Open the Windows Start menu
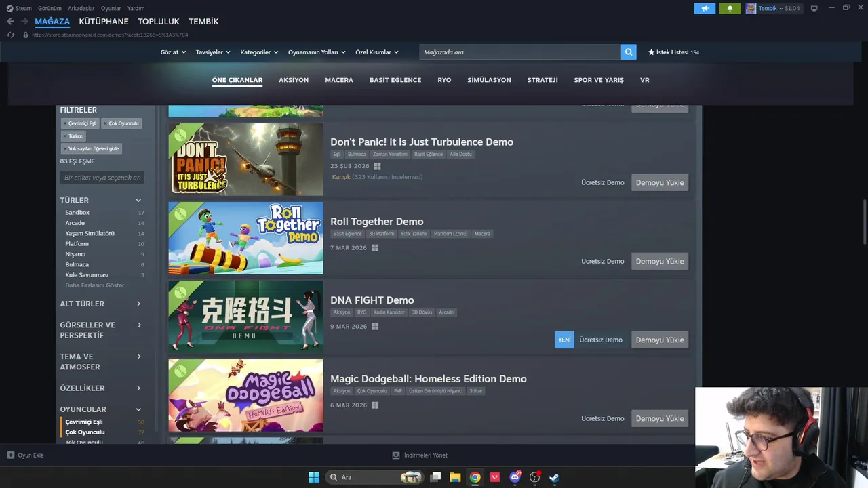Viewport: 868px width, 488px height. (314, 477)
